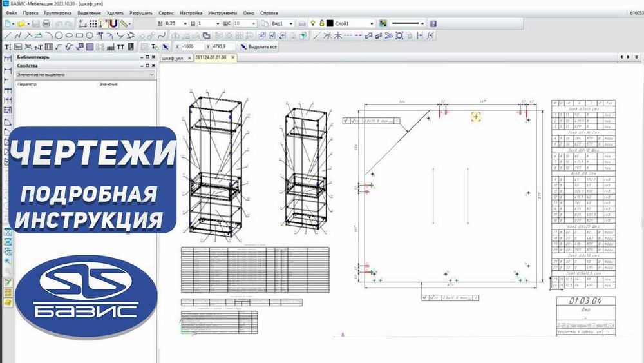Click the linear dimension icon under the line style box

419,35
